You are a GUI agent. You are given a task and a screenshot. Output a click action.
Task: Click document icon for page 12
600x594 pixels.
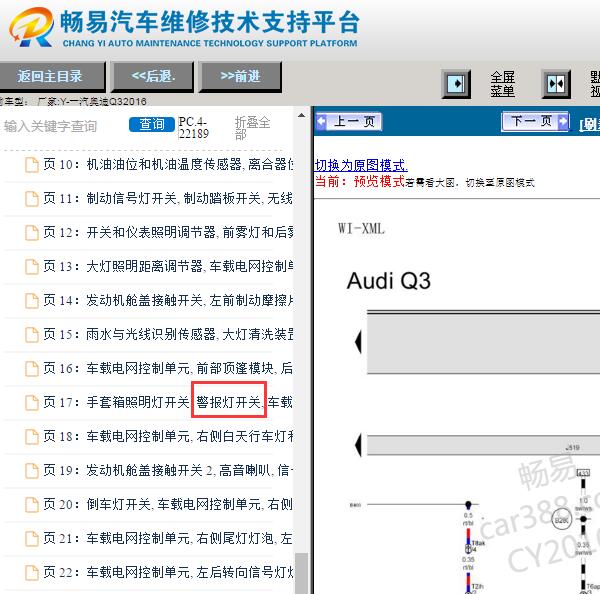32,233
